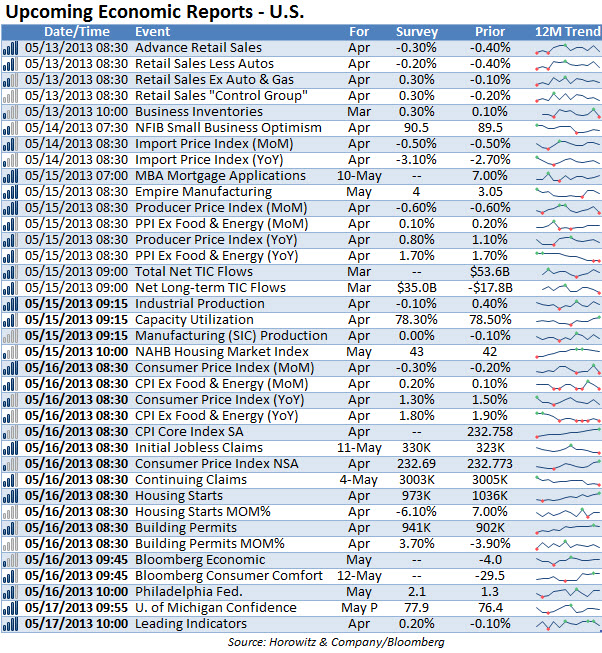The width and height of the screenshot is (602, 653).
Task: Click the Survey column header
Action: (417, 32)
